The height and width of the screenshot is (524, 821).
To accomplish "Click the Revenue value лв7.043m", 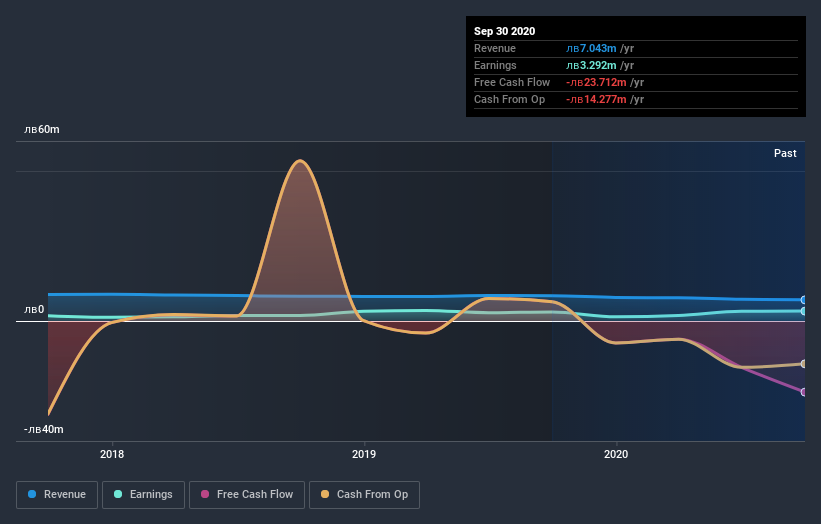I will 591,48.
